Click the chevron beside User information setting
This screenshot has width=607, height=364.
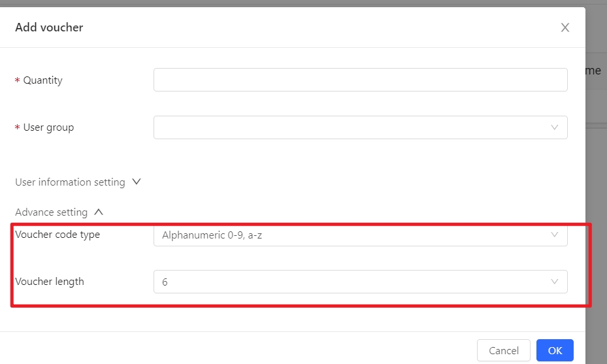(137, 182)
